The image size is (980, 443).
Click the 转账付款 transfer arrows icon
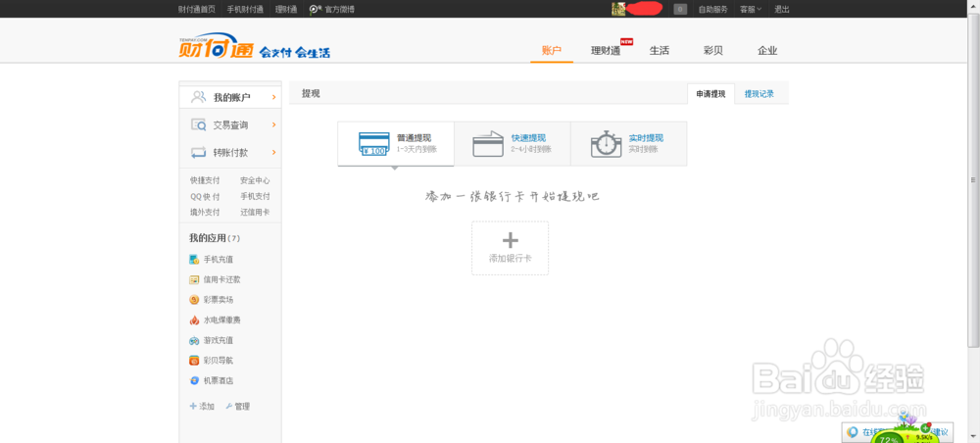[198, 152]
